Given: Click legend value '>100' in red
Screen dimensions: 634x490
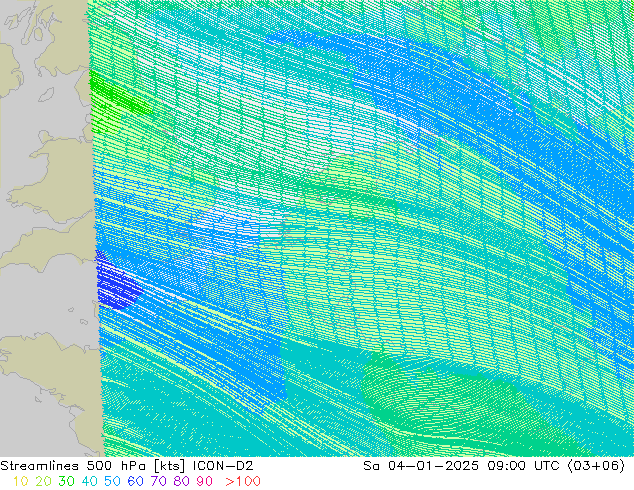Looking at the screenshot, I should click(x=243, y=481).
